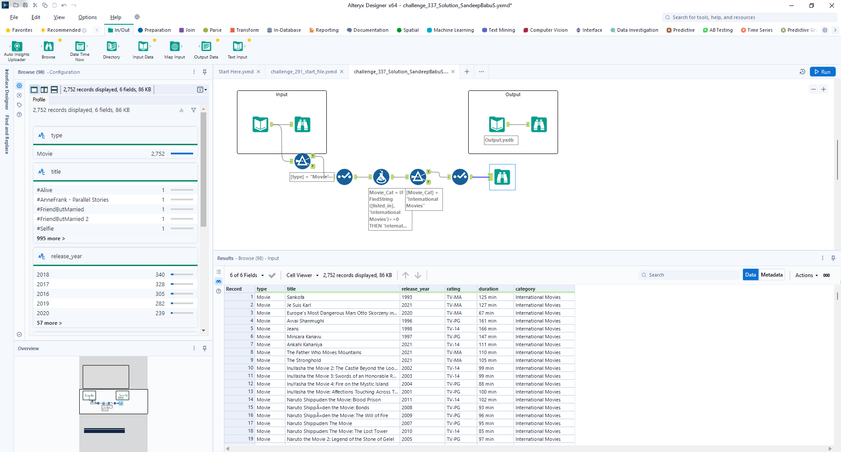This screenshot has width=841, height=452.
Task: Click the Output Data tool in palette
Action: tap(206, 47)
